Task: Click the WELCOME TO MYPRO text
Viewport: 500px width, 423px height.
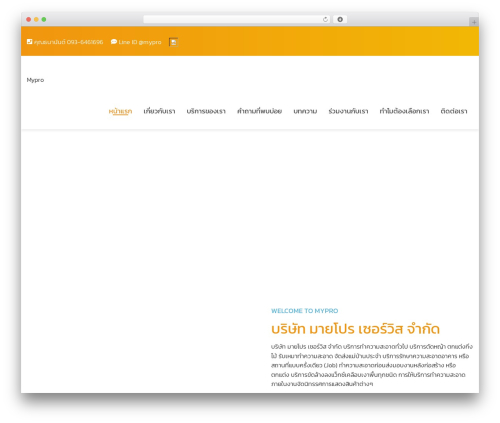Action: coord(305,311)
